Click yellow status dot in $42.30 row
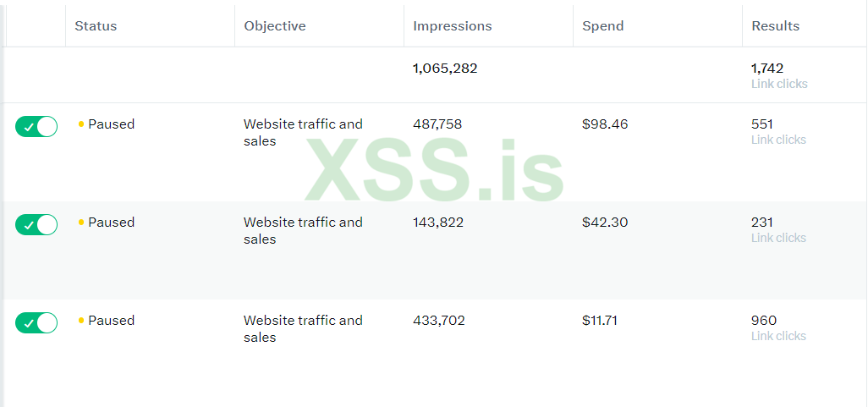The width and height of the screenshot is (868, 407). tap(81, 223)
